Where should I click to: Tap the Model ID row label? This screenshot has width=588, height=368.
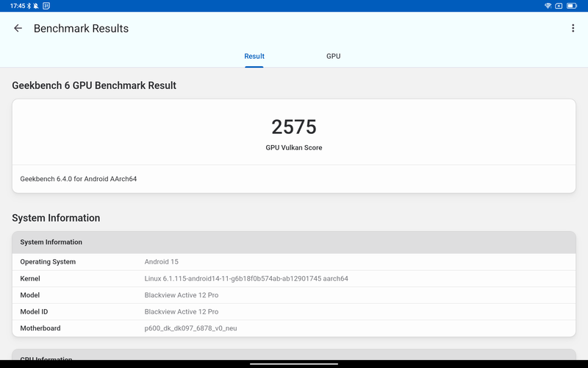(34, 311)
